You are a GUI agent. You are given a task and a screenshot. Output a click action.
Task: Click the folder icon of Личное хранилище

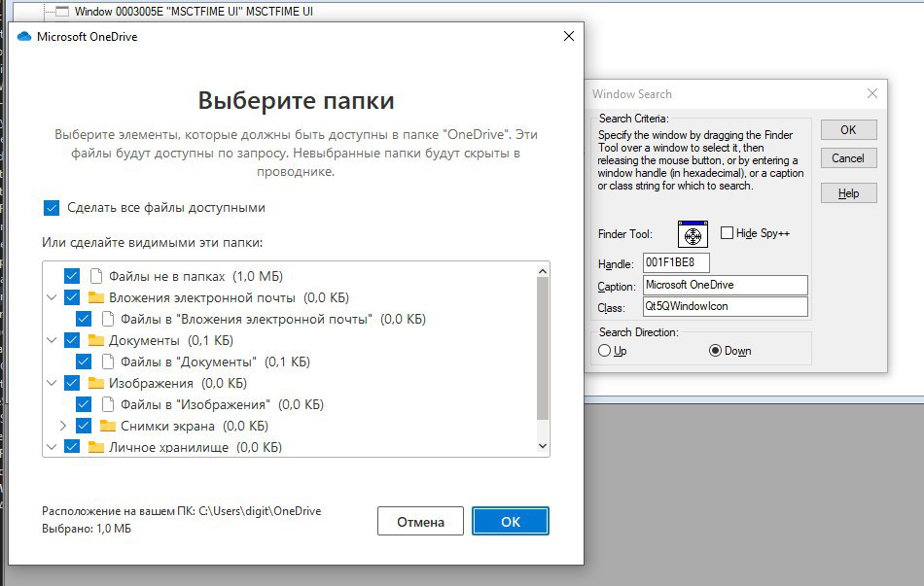pyautogui.click(x=96, y=447)
